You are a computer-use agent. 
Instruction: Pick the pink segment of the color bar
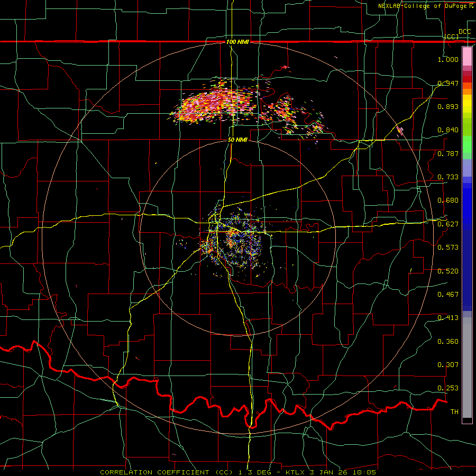(x=467, y=57)
